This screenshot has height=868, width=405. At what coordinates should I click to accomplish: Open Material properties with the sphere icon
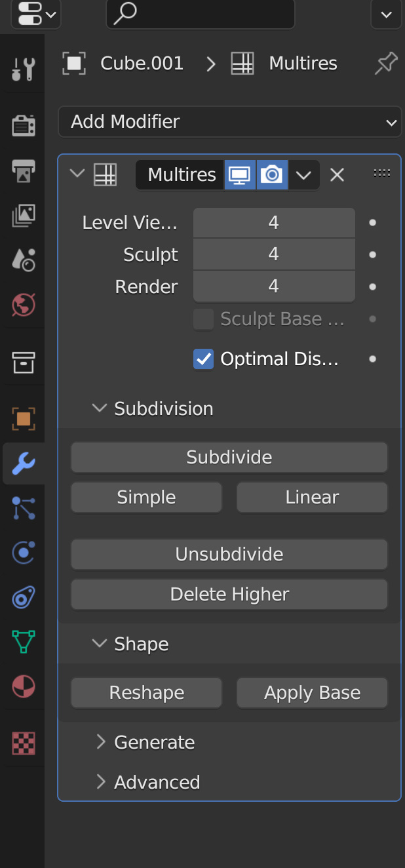click(x=23, y=686)
